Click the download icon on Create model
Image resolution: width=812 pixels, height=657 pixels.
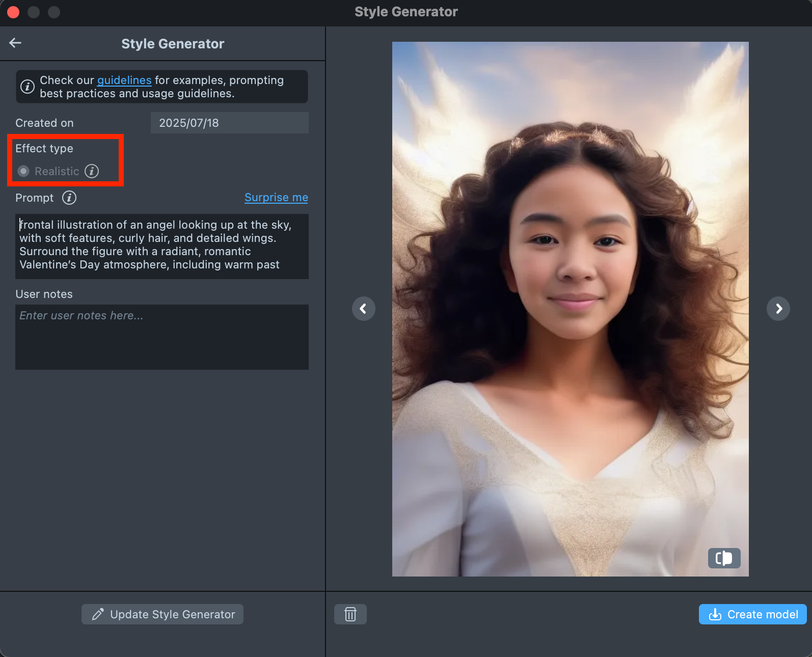(715, 615)
